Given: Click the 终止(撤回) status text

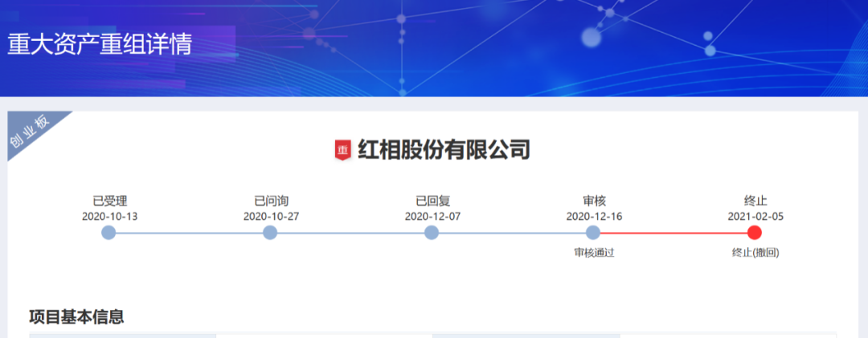Looking at the screenshot, I should (x=755, y=252).
